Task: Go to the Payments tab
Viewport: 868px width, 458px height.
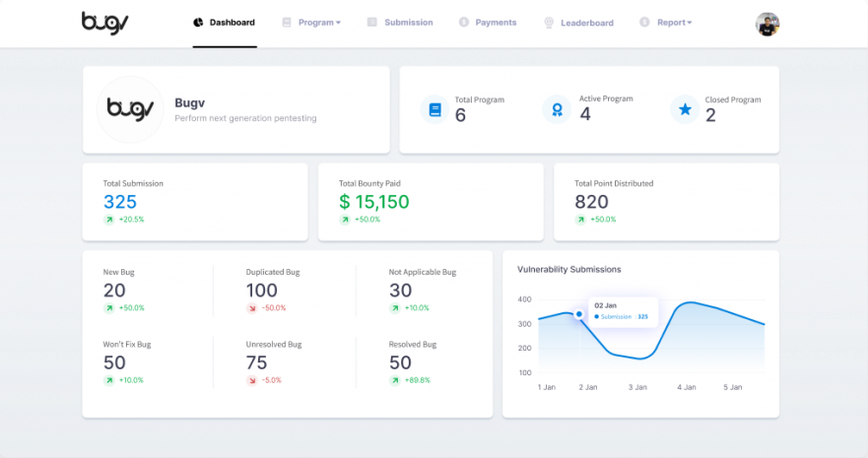Action: (x=495, y=23)
